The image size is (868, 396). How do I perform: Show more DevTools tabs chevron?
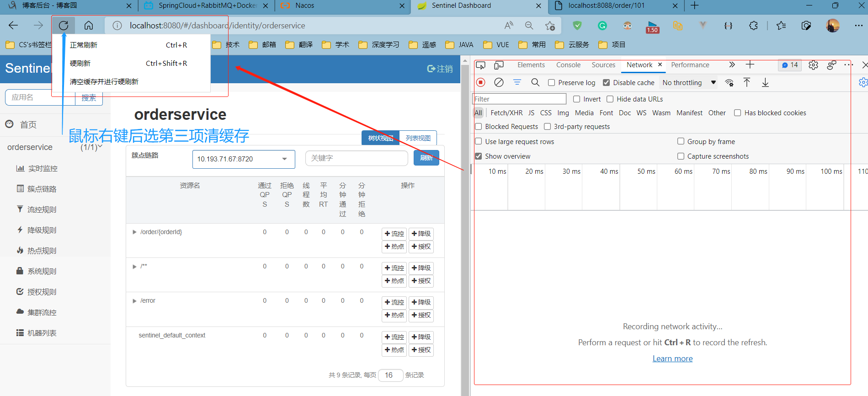pos(732,65)
